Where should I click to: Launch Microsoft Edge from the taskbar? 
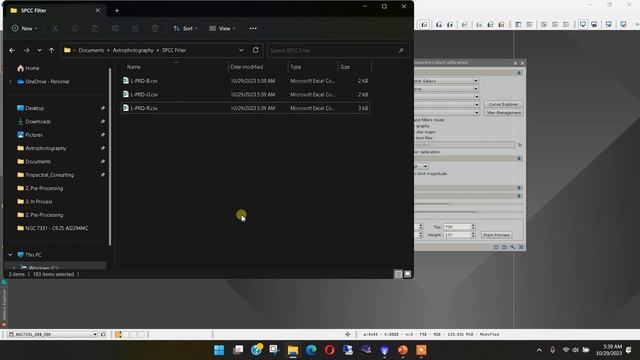click(x=311, y=350)
